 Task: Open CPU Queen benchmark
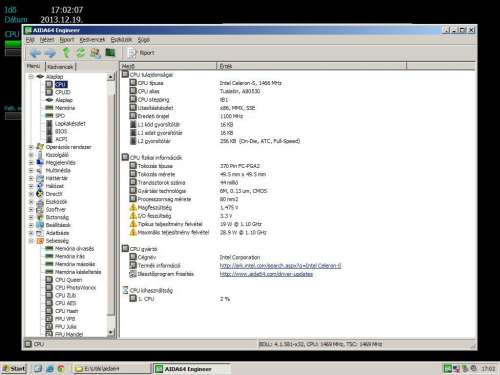68,280
